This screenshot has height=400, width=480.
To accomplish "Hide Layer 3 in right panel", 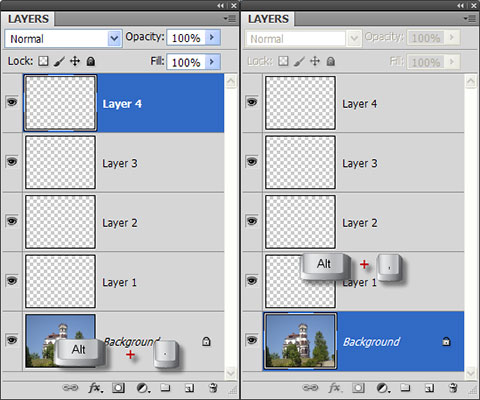I will pos(252,162).
